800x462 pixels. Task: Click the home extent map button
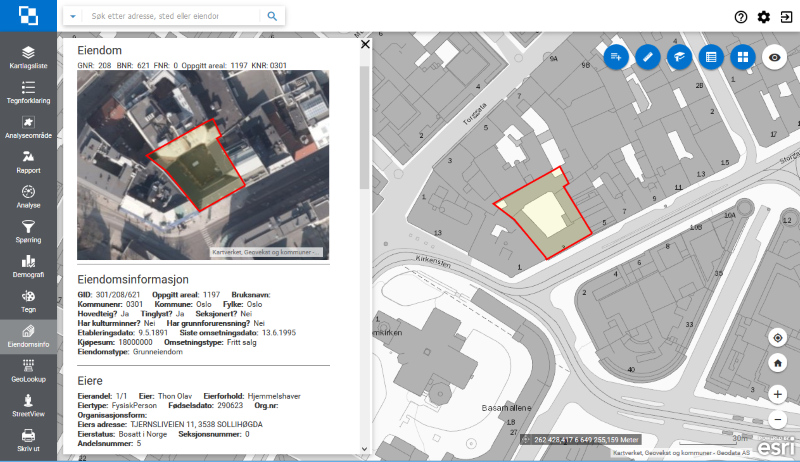[777, 365]
